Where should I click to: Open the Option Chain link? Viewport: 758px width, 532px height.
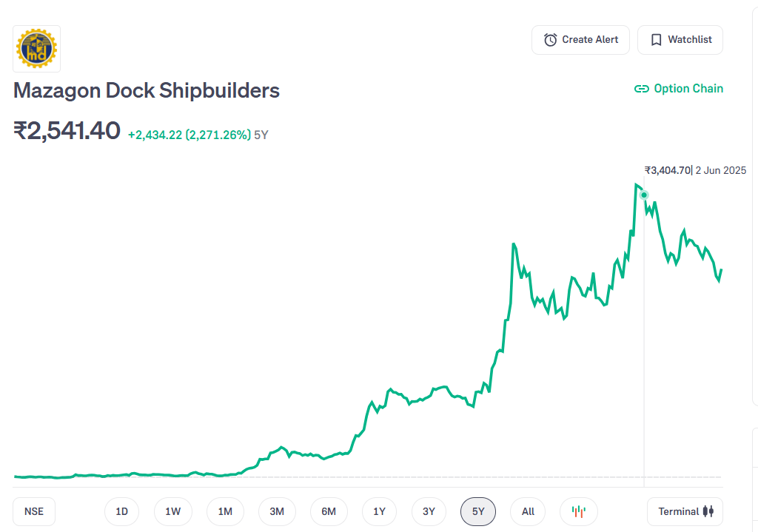point(679,89)
